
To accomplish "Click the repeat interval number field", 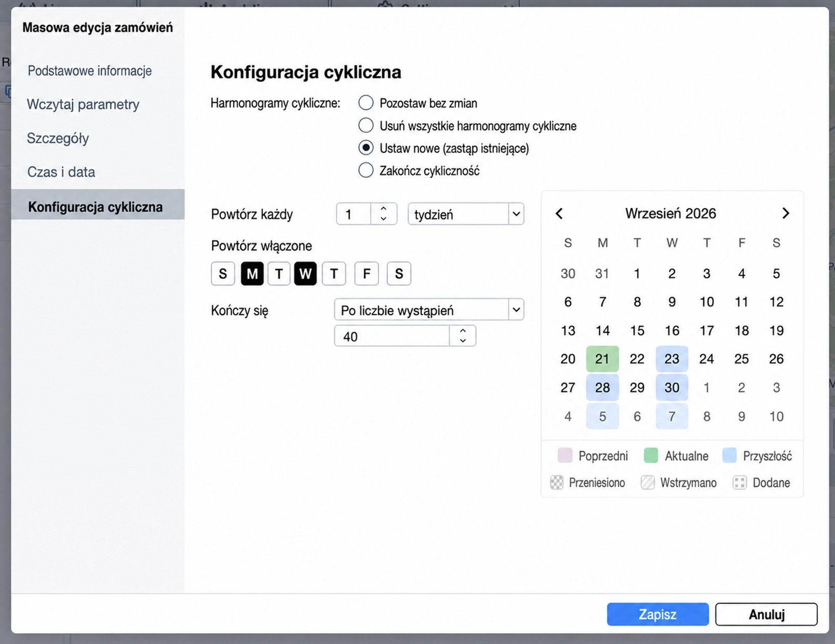I will pos(354,214).
